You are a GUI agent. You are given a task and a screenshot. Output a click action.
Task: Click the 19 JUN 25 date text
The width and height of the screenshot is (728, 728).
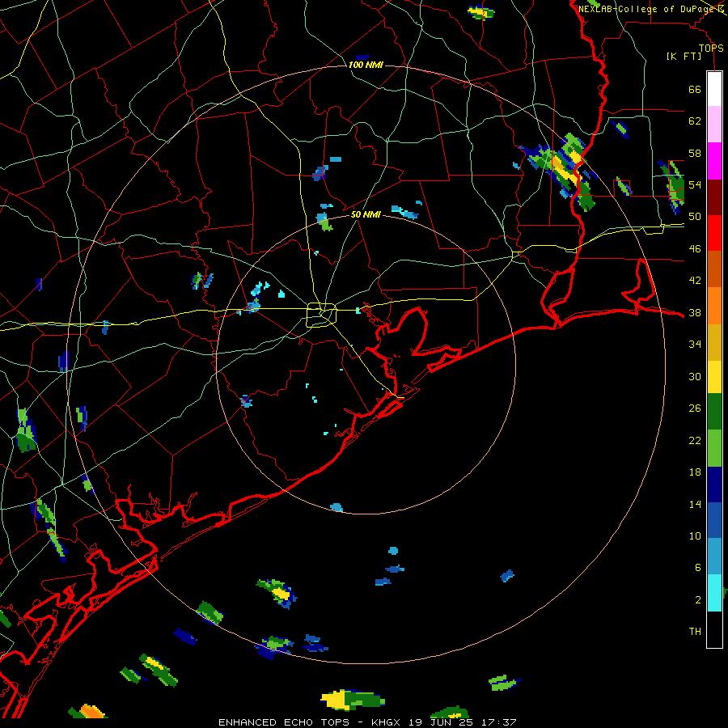tap(442, 722)
